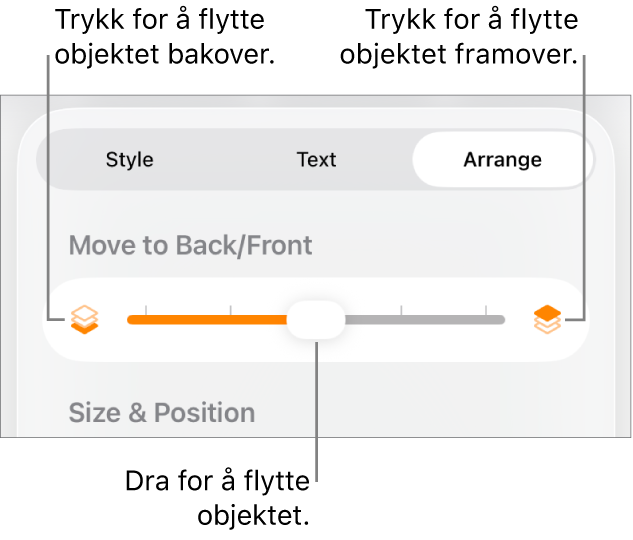Click the far-right end of the layer slider
This screenshot has height=540, width=633.
point(502,320)
